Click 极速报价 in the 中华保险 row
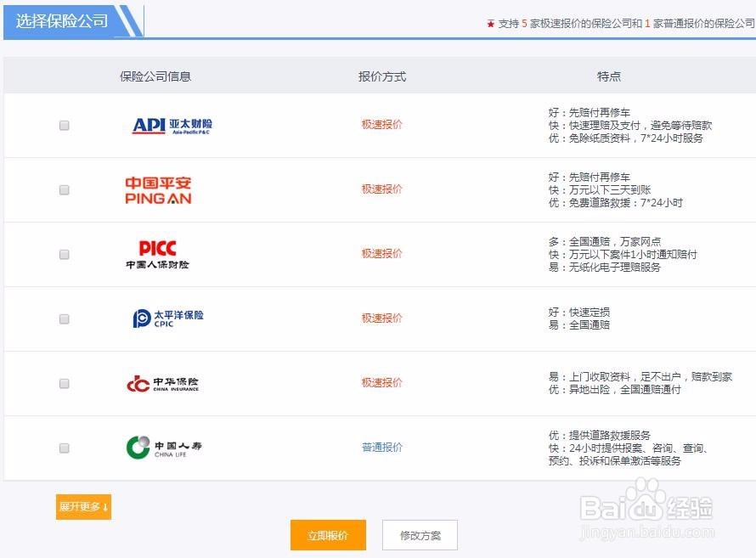Image resolution: width=756 pixels, height=558 pixels. point(382,382)
